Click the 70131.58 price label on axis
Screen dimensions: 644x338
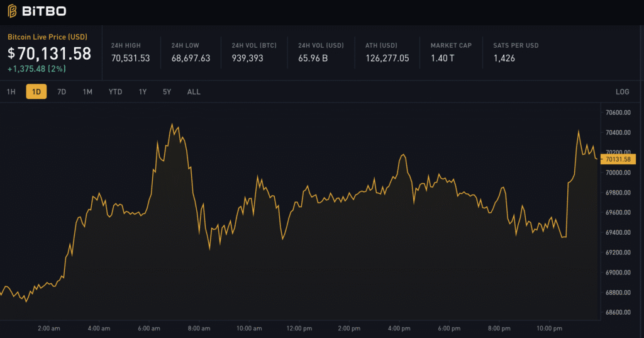tap(618, 159)
